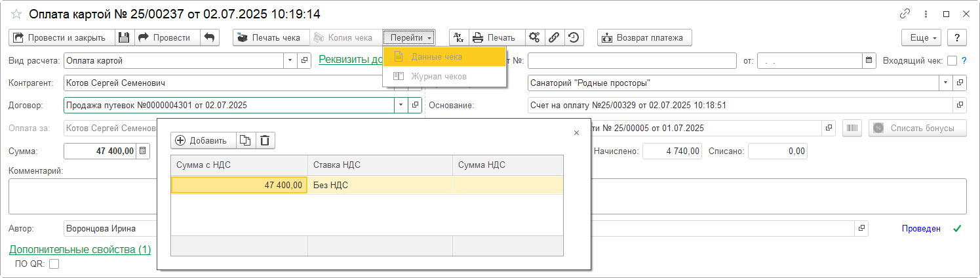Copy row using duplicate icon in popup
The height and width of the screenshot is (278, 980).
pyautogui.click(x=245, y=140)
